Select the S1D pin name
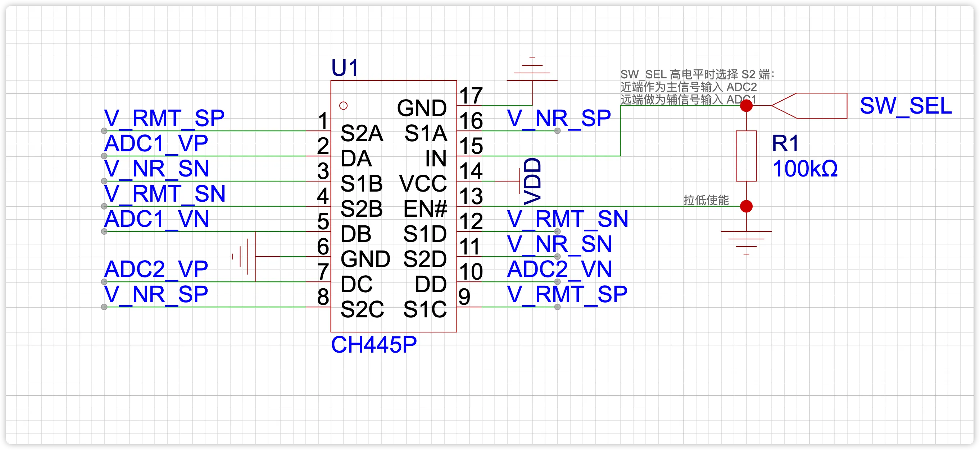 tap(425, 234)
